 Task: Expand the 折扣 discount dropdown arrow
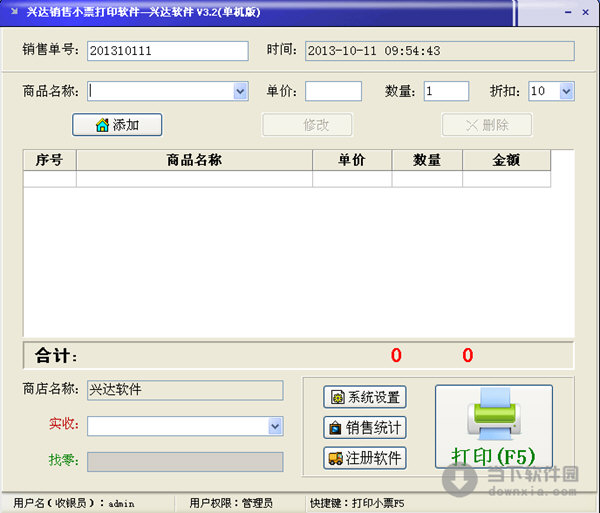coord(566,91)
